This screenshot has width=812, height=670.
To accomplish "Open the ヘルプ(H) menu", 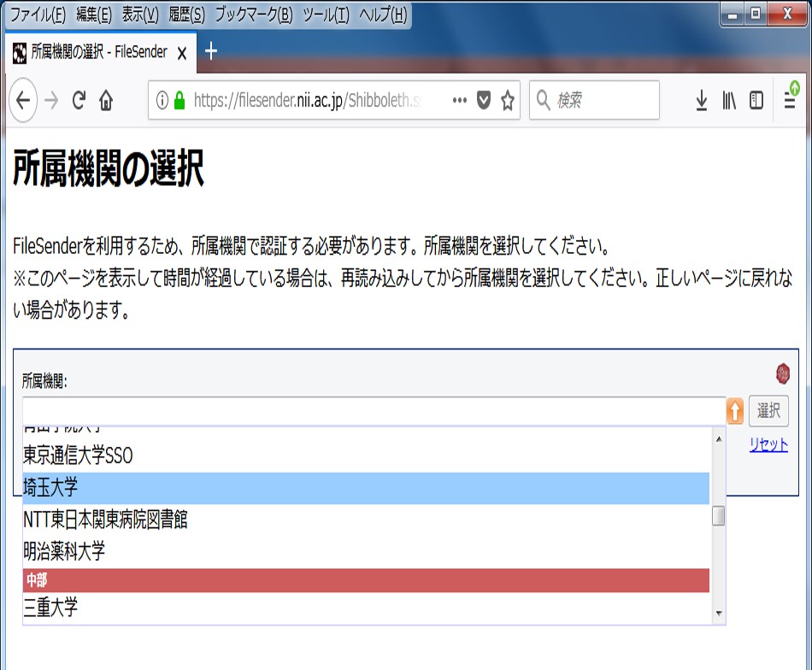I will coord(383,15).
